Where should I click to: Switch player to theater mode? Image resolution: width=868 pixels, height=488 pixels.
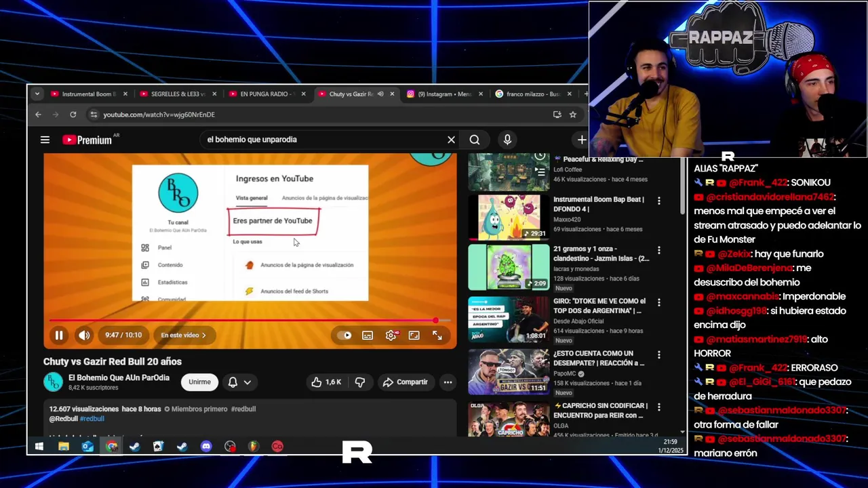[x=414, y=335]
